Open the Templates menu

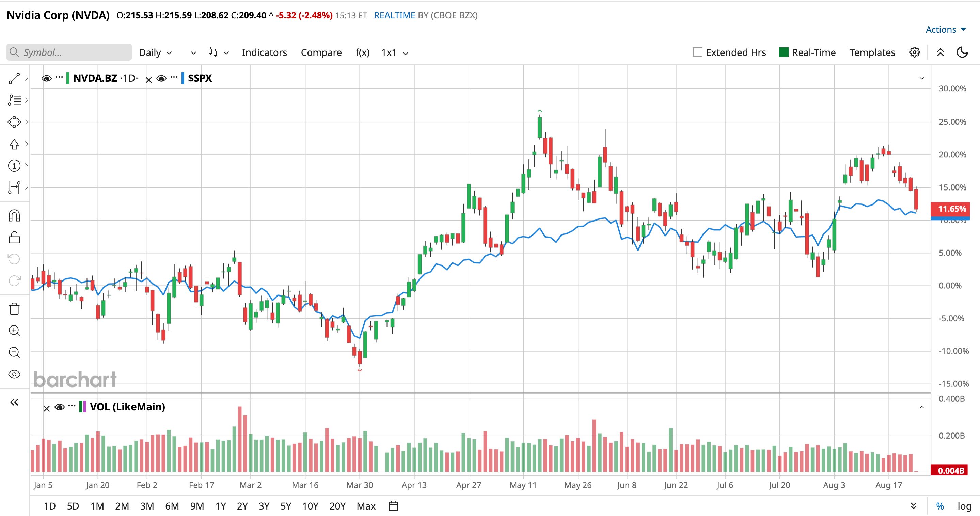pos(872,52)
